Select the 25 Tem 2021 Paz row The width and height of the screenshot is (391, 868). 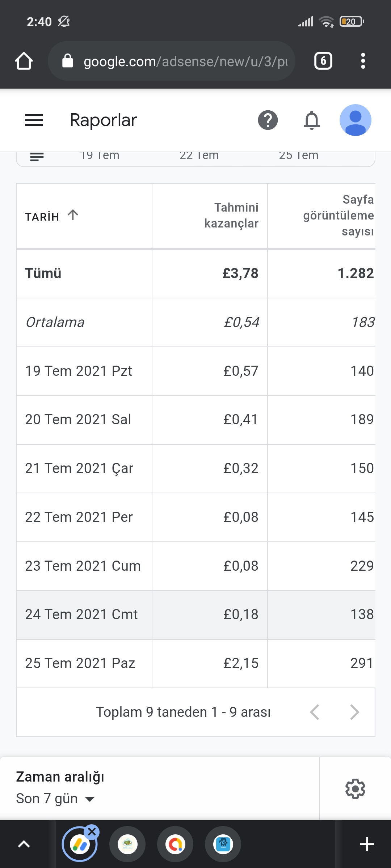196,663
